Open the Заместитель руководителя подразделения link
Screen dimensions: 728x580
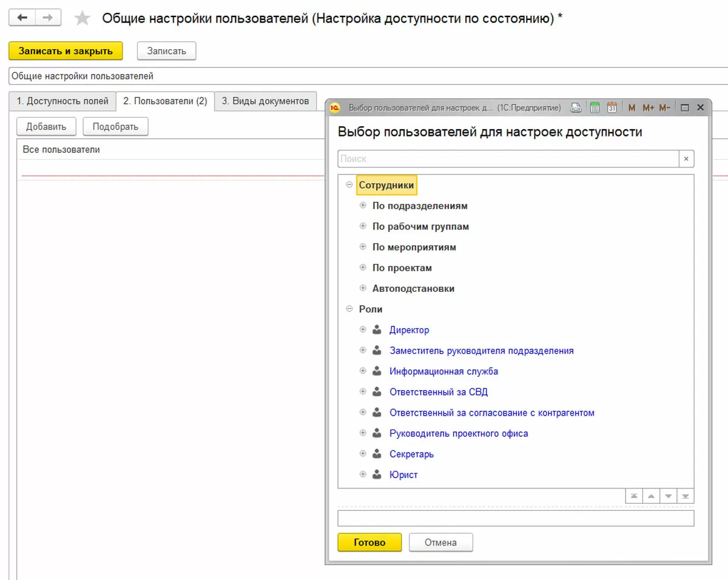pos(481,351)
